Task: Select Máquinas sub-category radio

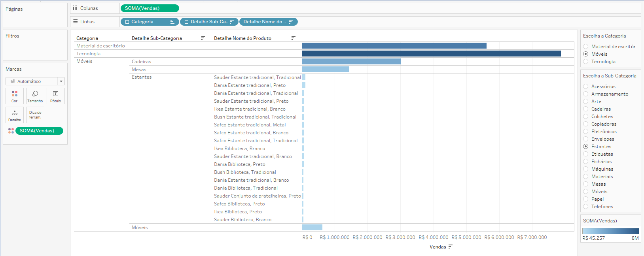Action: click(x=586, y=169)
